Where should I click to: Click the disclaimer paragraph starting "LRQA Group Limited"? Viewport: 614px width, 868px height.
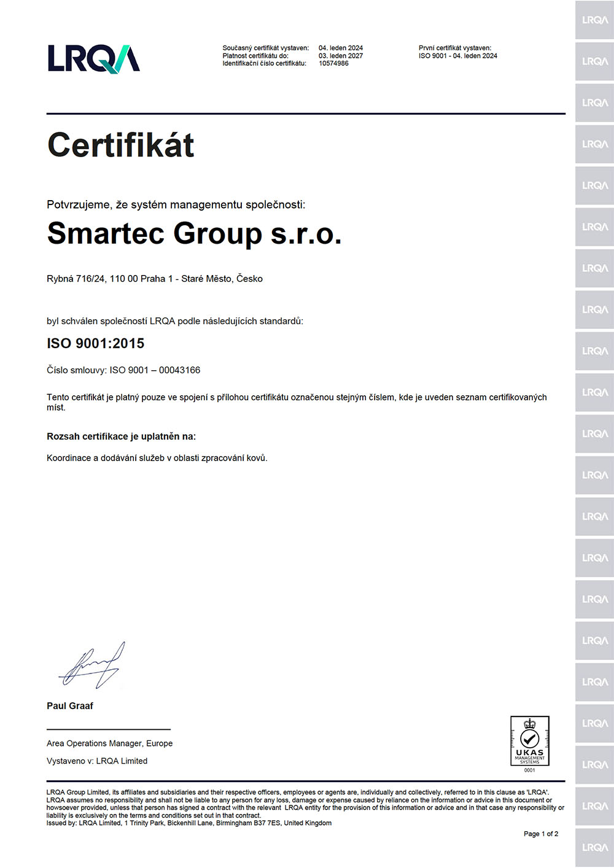[305, 804]
